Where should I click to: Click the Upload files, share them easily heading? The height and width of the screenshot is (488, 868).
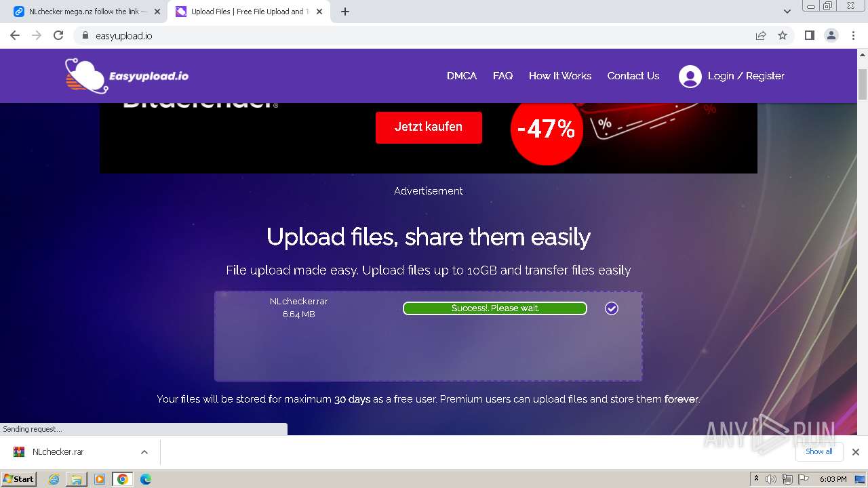pos(429,237)
